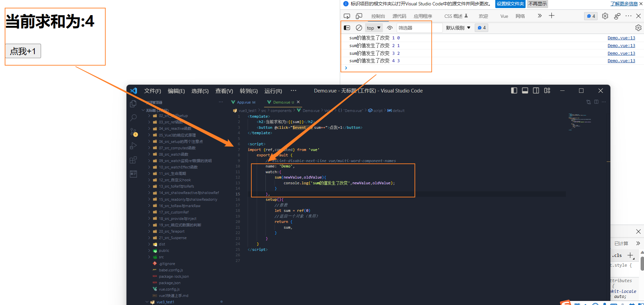Toggle the primary sidebar layout in VS Code titlebar

tap(514, 90)
